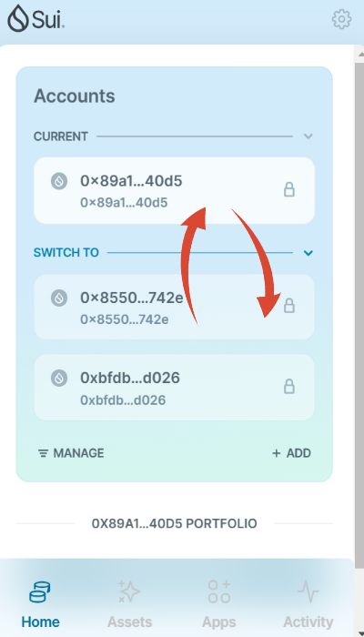Go to the Home tab
The image size is (364, 637).
coord(40,604)
